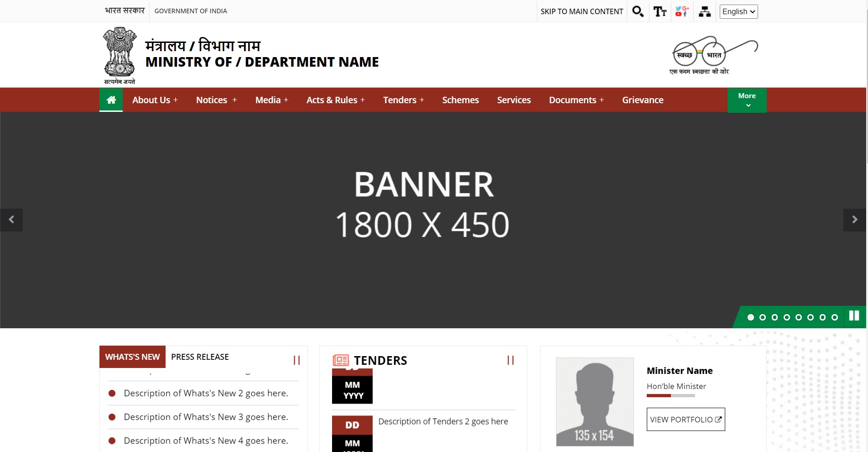This screenshot has width=868, height=452.
Task: Click the minister photo placeholder
Action: pos(595,402)
